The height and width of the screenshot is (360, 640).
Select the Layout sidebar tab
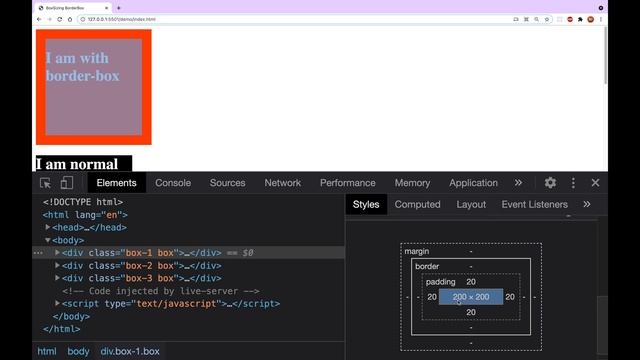pyautogui.click(x=471, y=204)
